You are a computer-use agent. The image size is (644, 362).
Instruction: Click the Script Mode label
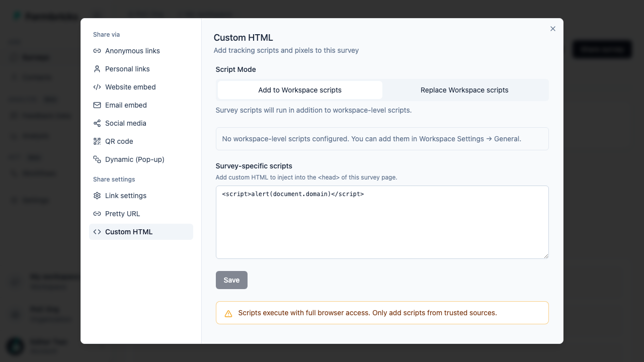[x=235, y=69]
